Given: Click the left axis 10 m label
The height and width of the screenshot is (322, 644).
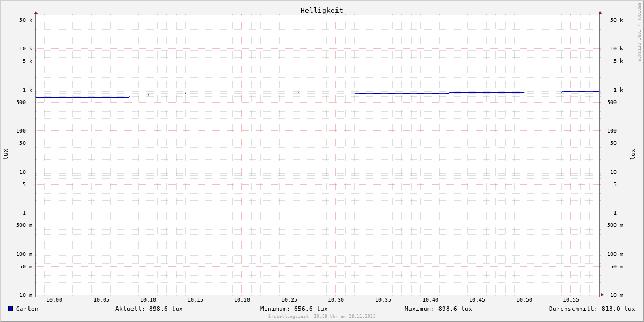Looking at the screenshot, I should [x=26, y=295].
